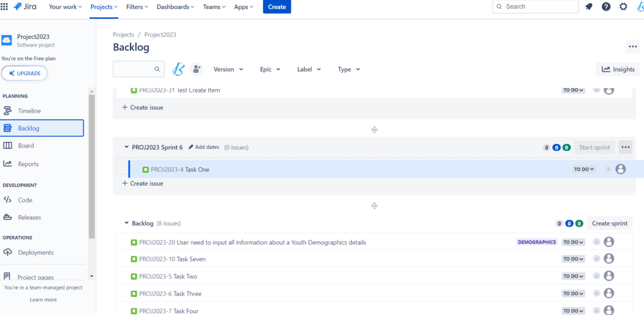Click the pencil icon beside Add dates

coord(191,147)
